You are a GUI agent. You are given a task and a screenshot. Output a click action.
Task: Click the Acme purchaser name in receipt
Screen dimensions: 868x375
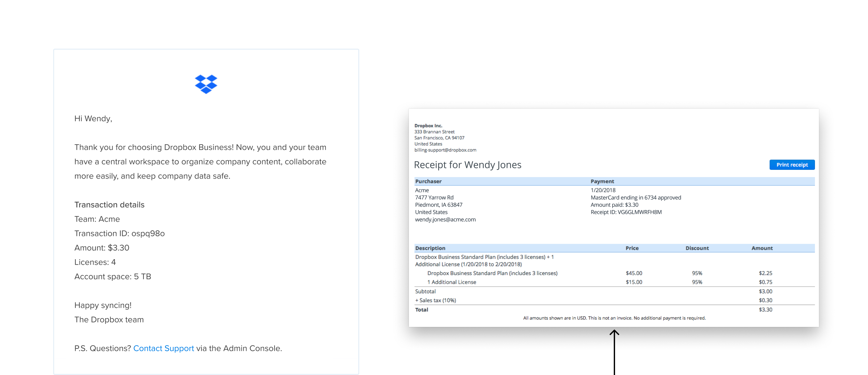click(422, 190)
